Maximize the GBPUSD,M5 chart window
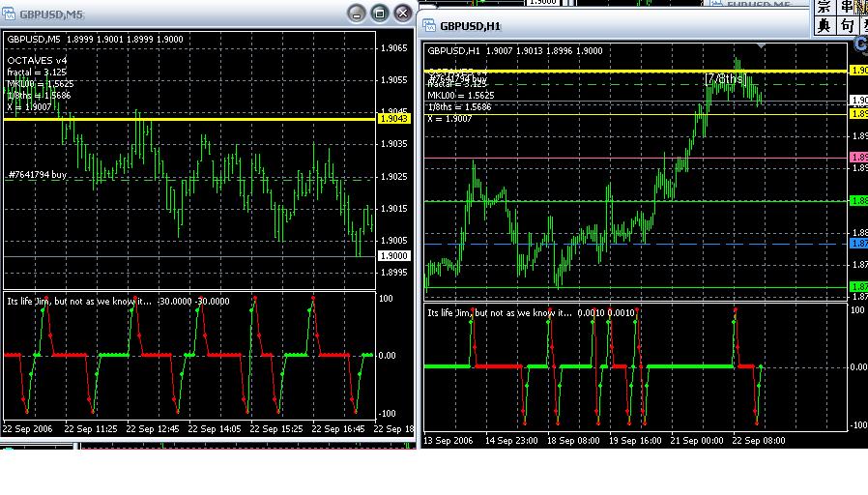The height and width of the screenshot is (495, 868). point(379,14)
